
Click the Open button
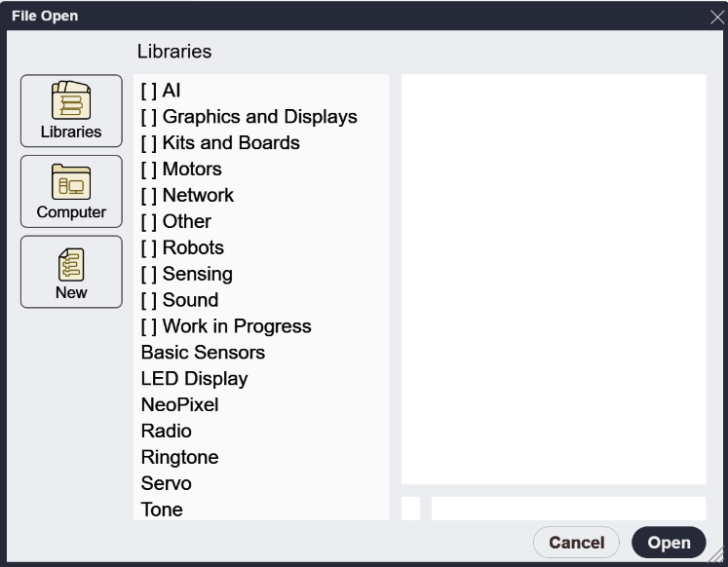(669, 543)
